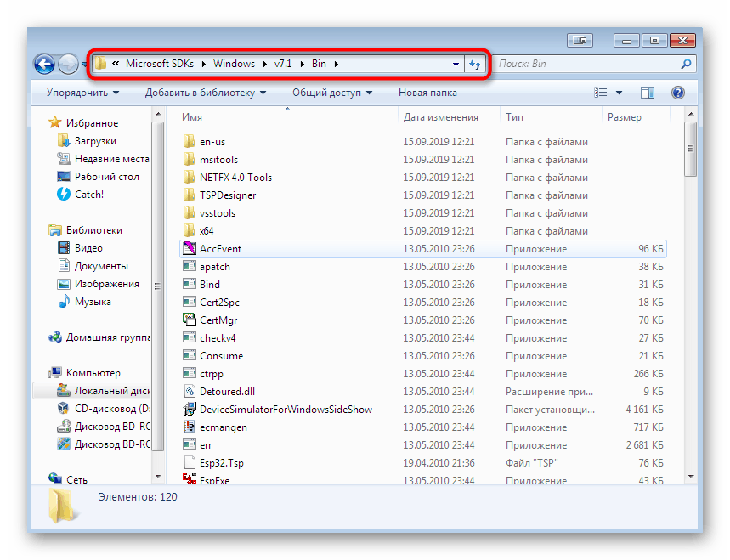Select the Esp32.Tsp file icon
730x560 pixels.
tap(189, 463)
